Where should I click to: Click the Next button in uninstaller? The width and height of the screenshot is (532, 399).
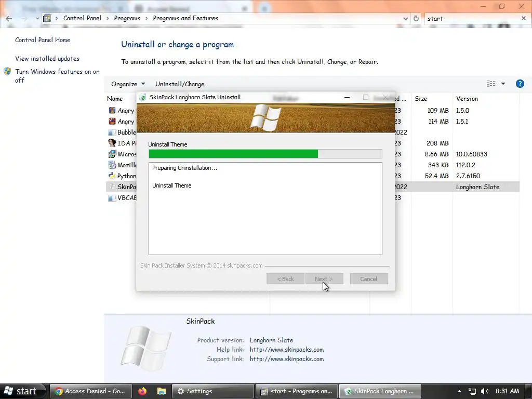tap(324, 279)
